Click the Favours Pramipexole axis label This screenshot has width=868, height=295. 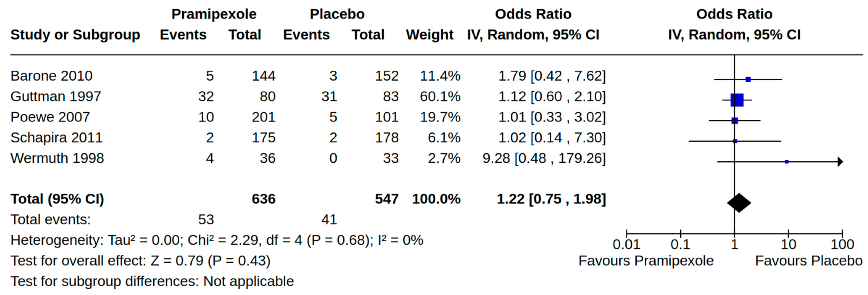[x=646, y=261]
